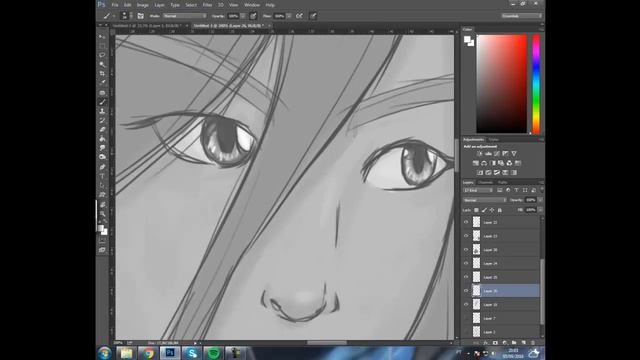Open the layer style fx menu
Viewport: 640px width, 360px height.
[x=486, y=343]
